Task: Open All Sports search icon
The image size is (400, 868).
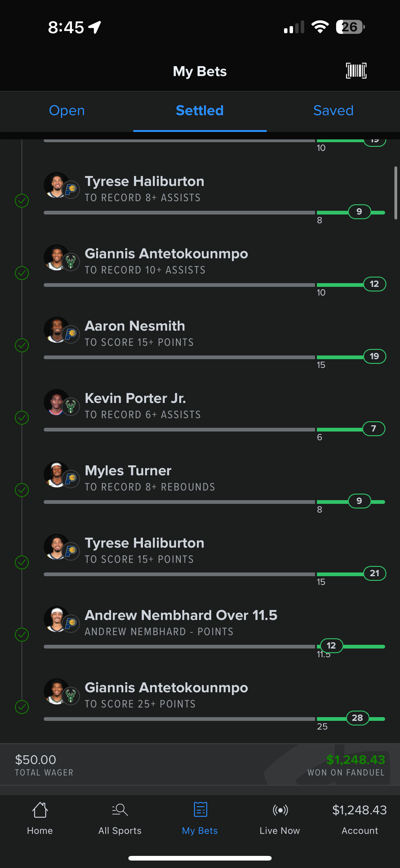Action: (x=120, y=809)
